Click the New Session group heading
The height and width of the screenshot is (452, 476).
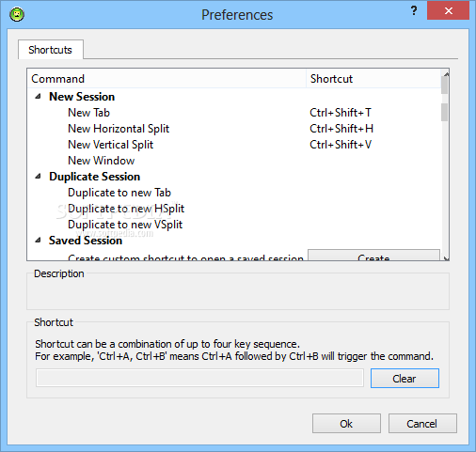tap(82, 97)
